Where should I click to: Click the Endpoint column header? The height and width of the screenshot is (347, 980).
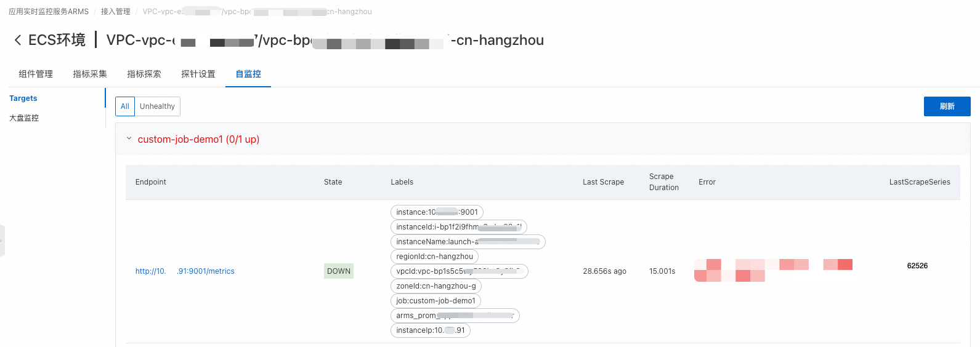coord(151,182)
